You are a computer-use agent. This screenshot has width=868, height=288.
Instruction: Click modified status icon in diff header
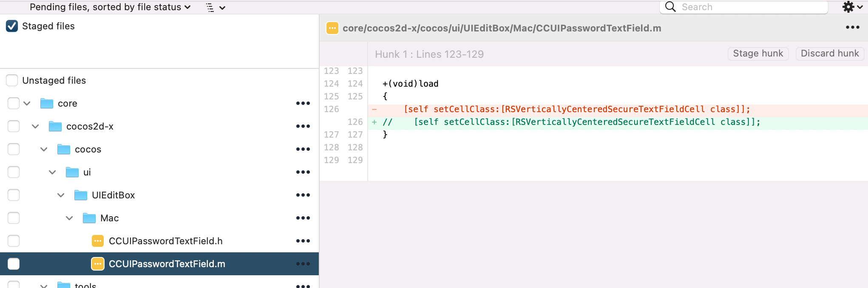pos(332,28)
